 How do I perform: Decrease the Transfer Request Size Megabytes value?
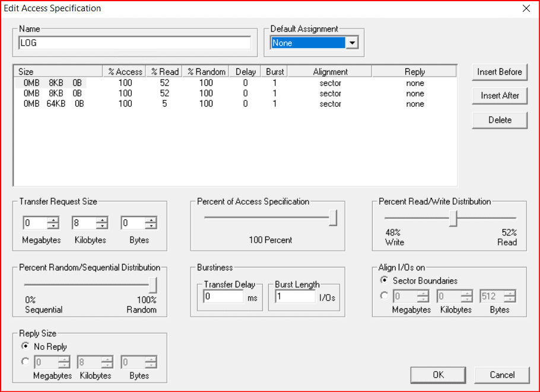point(54,227)
